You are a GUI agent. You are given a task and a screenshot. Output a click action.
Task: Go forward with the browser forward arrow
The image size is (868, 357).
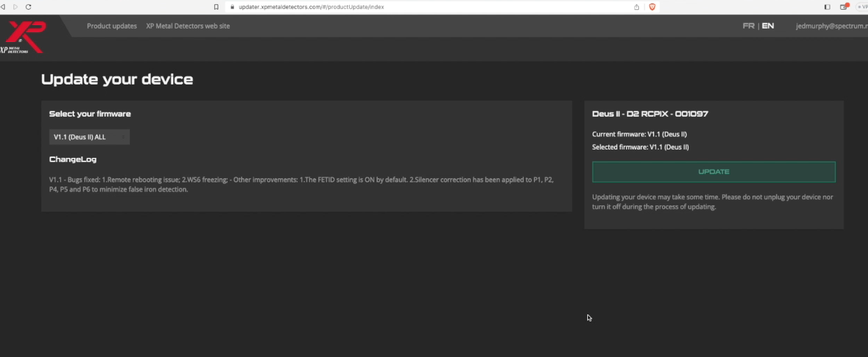17,6
